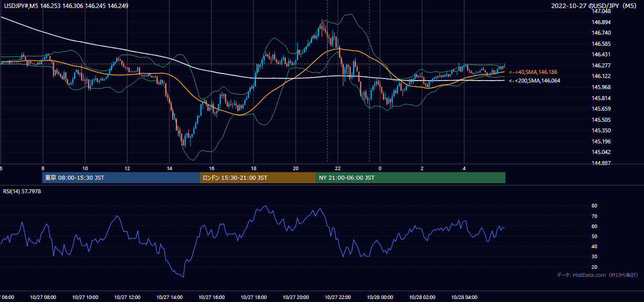Click price axis value 144.887
Image resolution: width=644 pixels, height=302 pixels.
[602, 163]
